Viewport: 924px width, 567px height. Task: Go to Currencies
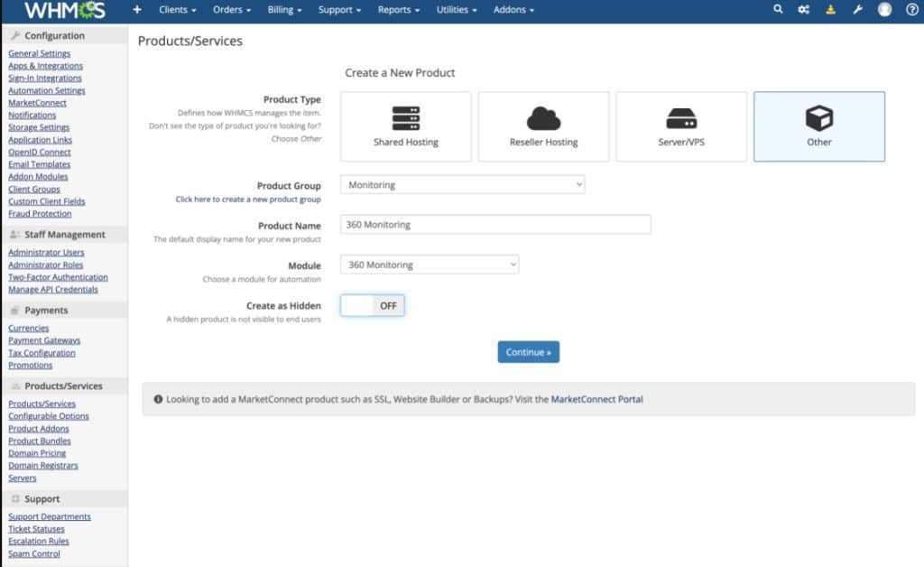click(x=29, y=329)
